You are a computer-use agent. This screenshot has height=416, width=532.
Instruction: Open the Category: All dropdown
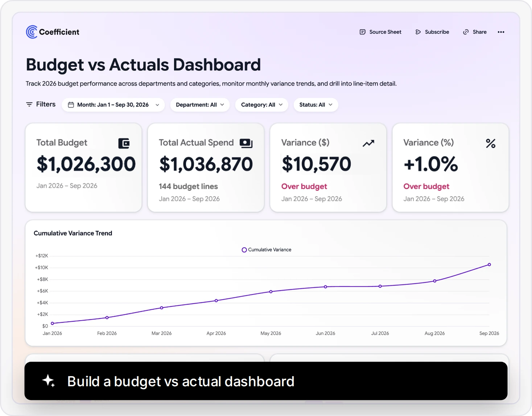tap(262, 105)
